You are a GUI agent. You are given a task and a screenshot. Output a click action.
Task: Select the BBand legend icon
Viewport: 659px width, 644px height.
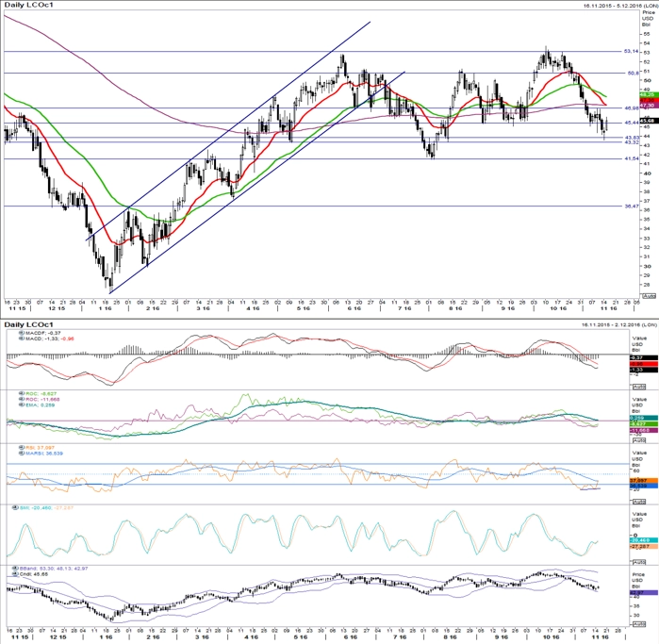15,568
